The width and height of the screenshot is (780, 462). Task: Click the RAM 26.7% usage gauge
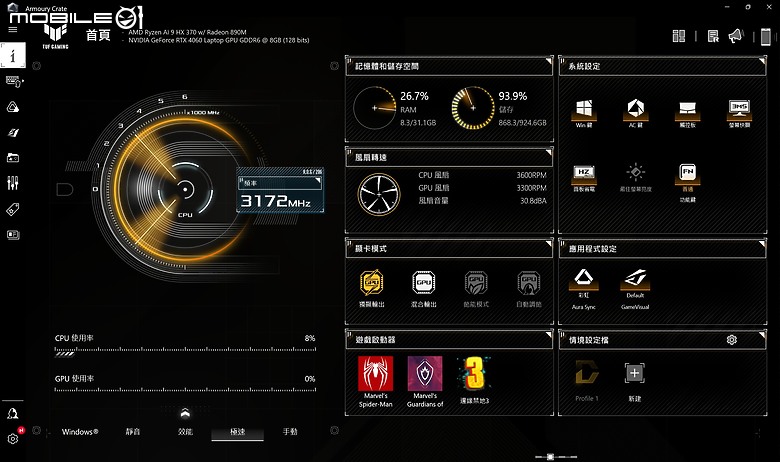(374, 108)
